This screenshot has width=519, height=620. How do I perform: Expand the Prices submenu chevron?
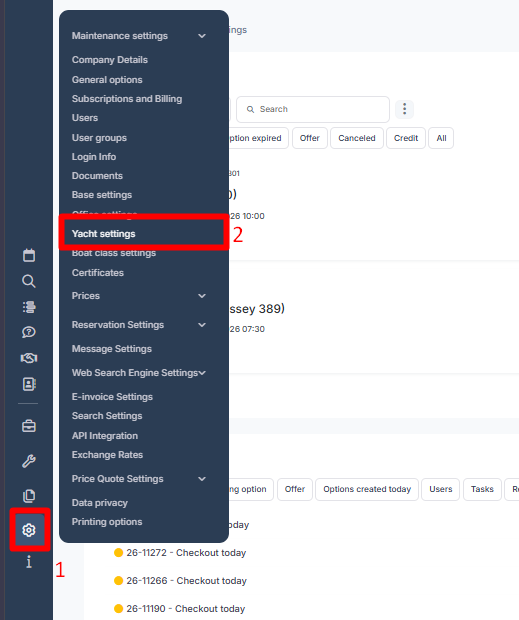coord(202,296)
